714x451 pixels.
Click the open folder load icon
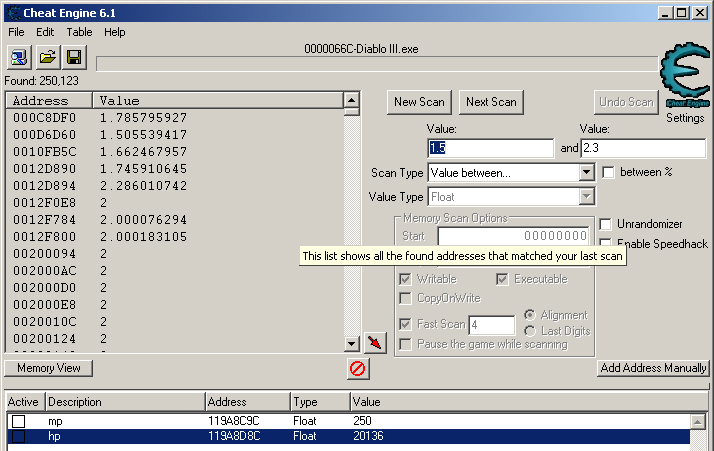[x=47, y=57]
